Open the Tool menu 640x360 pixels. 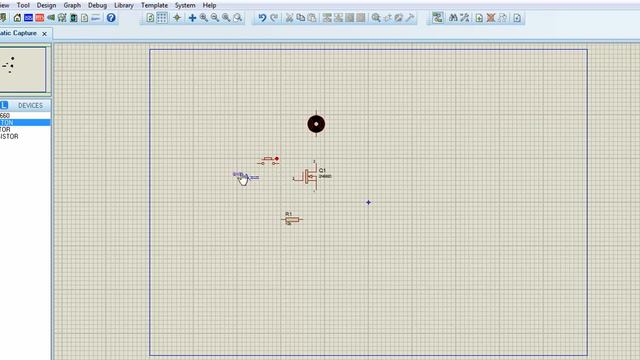[23, 5]
